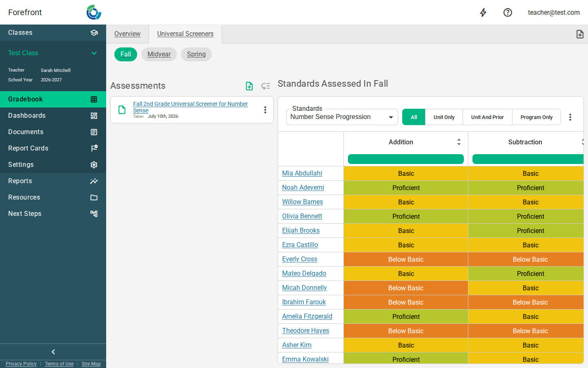Open Next Steps in the sidebar
This screenshot has height=368, width=588.
53,214
